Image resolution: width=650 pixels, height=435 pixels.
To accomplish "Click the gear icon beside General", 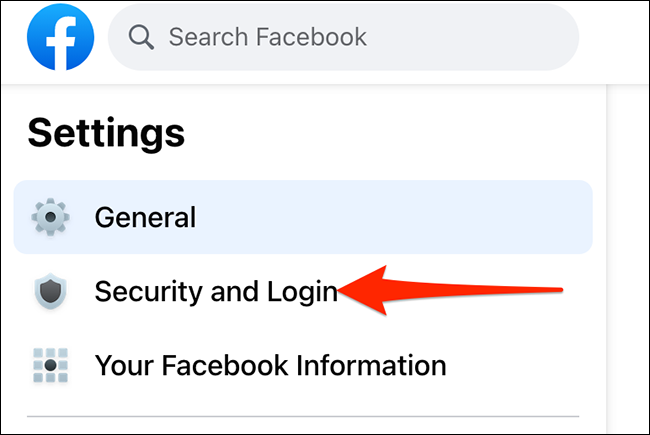I will click(x=50, y=217).
